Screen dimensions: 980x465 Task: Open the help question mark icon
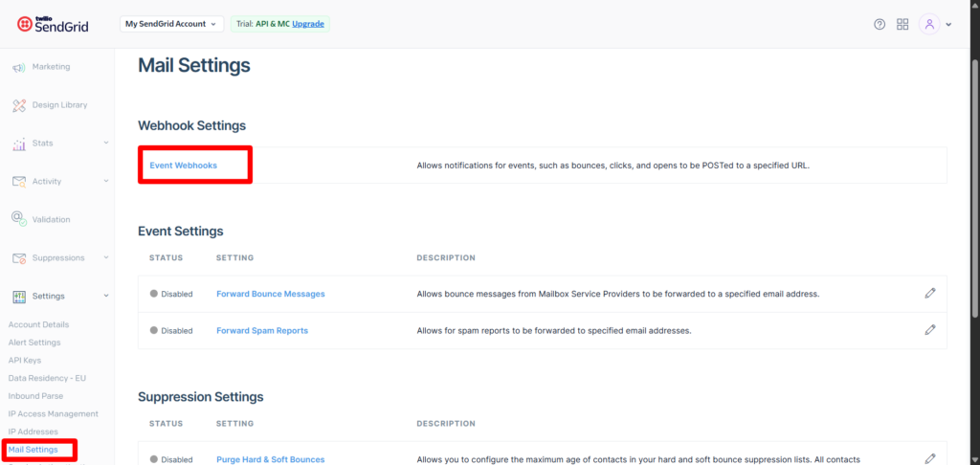coord(880,24)
